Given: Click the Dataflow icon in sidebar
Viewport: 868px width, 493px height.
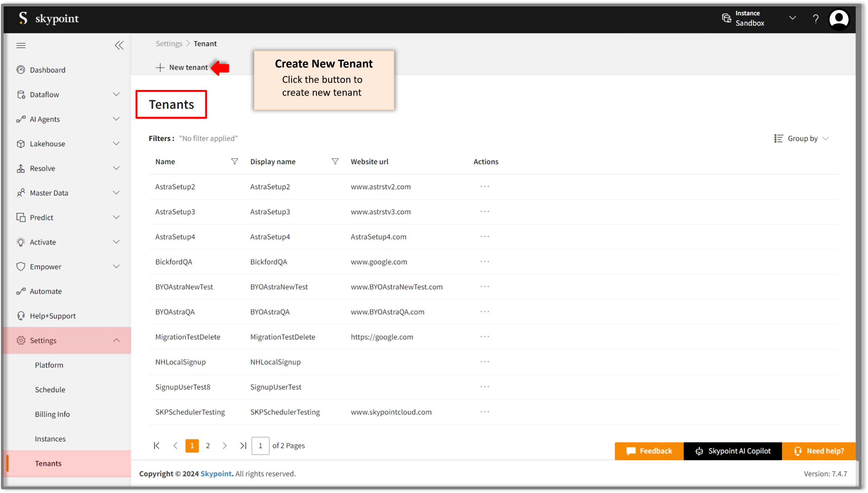Looking at the screenshot, I should 20,94.
